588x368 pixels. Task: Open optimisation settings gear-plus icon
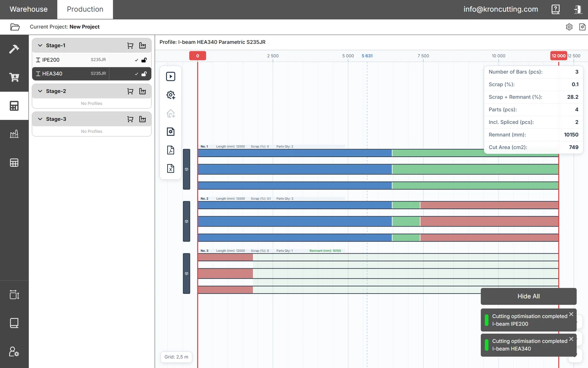[x=171, y=95]
